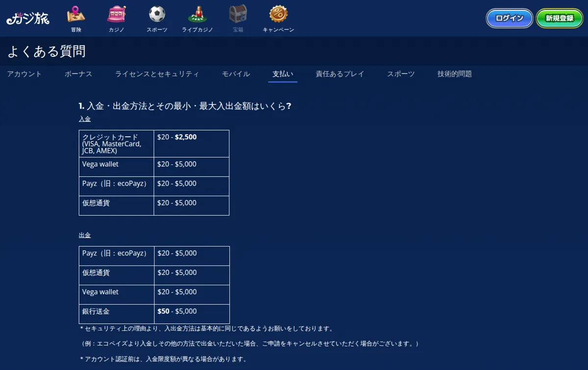Screen dimensions: 588x370
Task: Click the ログイン button
Action: coord(510,19)
